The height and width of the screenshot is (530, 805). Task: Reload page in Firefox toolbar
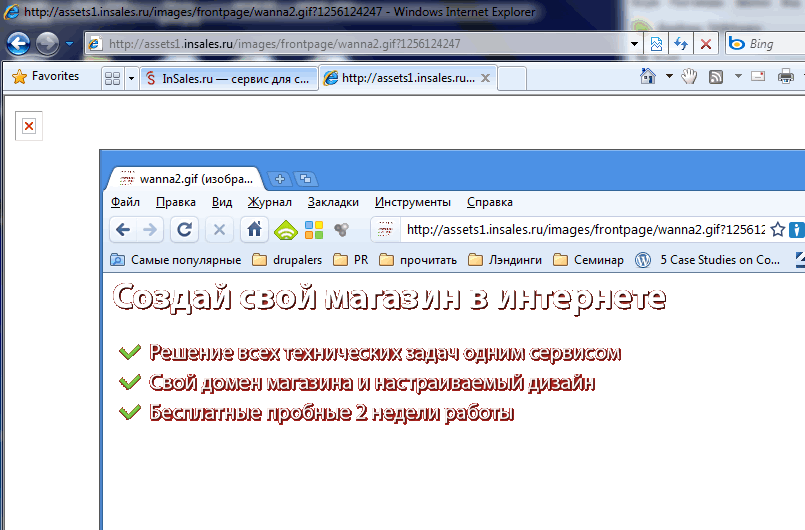click(x=184, y=230)
